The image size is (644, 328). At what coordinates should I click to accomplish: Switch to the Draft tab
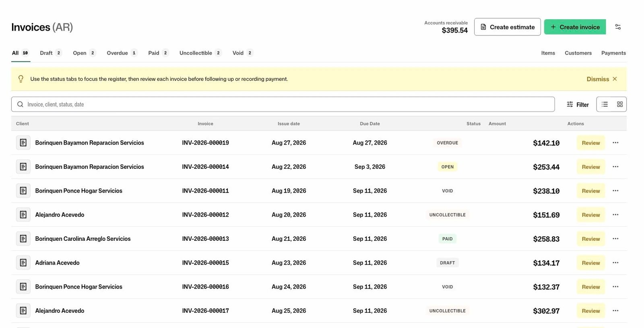click(x=51, y=53)
